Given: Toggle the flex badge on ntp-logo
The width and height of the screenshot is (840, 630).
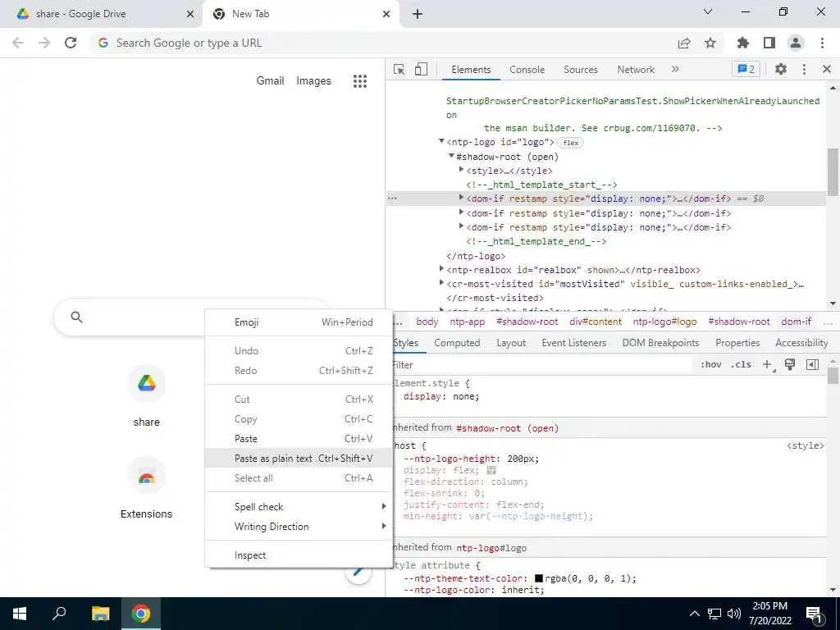Looking at the screenshot, I should tap(571, 143).
